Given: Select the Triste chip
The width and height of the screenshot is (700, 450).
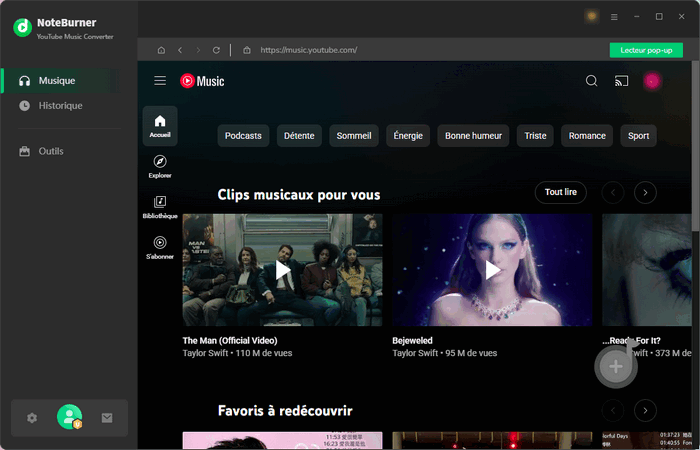Looking at the screenshot, I should (x=535, y=136).
